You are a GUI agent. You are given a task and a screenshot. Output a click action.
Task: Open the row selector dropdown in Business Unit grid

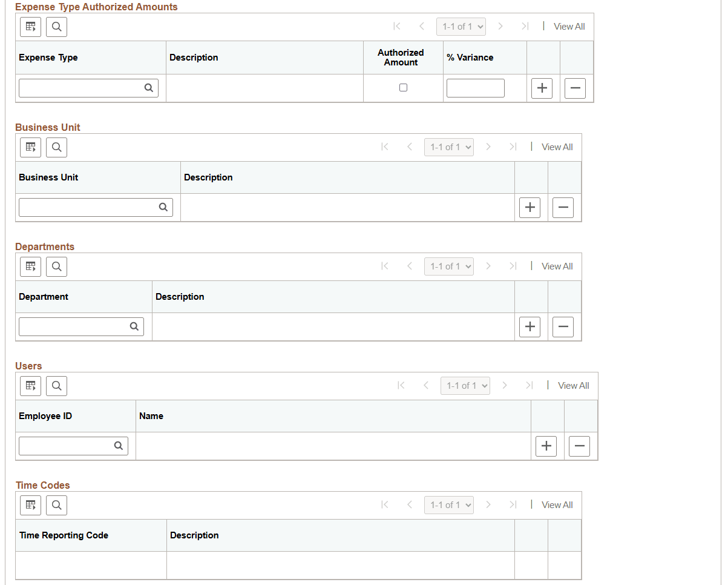pos(448,147)
